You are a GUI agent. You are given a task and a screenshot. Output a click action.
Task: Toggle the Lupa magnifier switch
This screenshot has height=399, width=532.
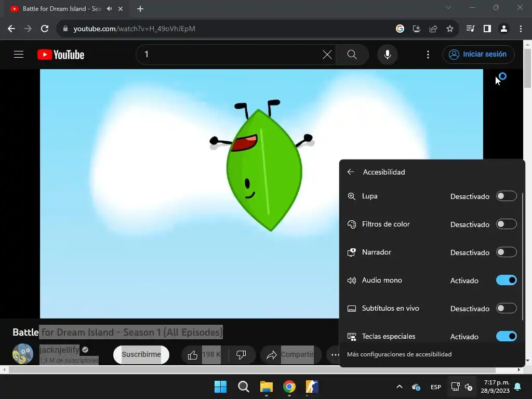click(506, 196)
